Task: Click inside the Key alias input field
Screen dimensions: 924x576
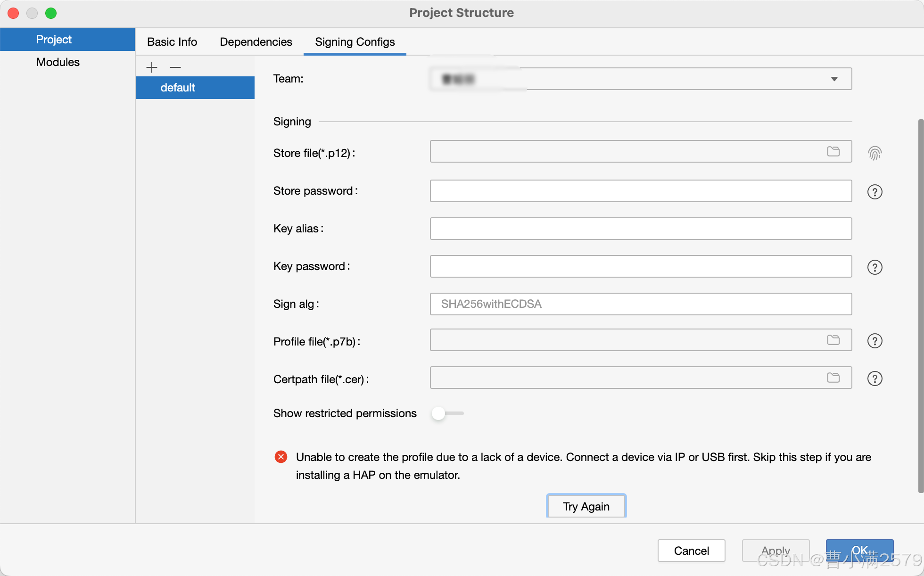Action: pos(641,229)
